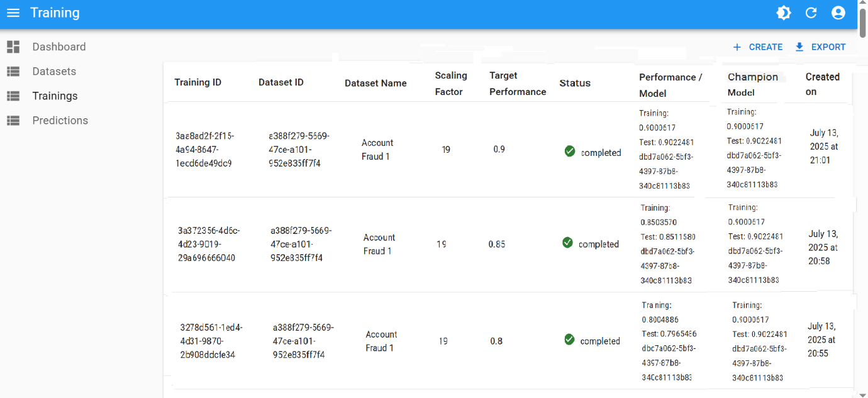Open the Dashboard menu item
The width and height of the screenshot is (868, 398).
coord(58,47)
